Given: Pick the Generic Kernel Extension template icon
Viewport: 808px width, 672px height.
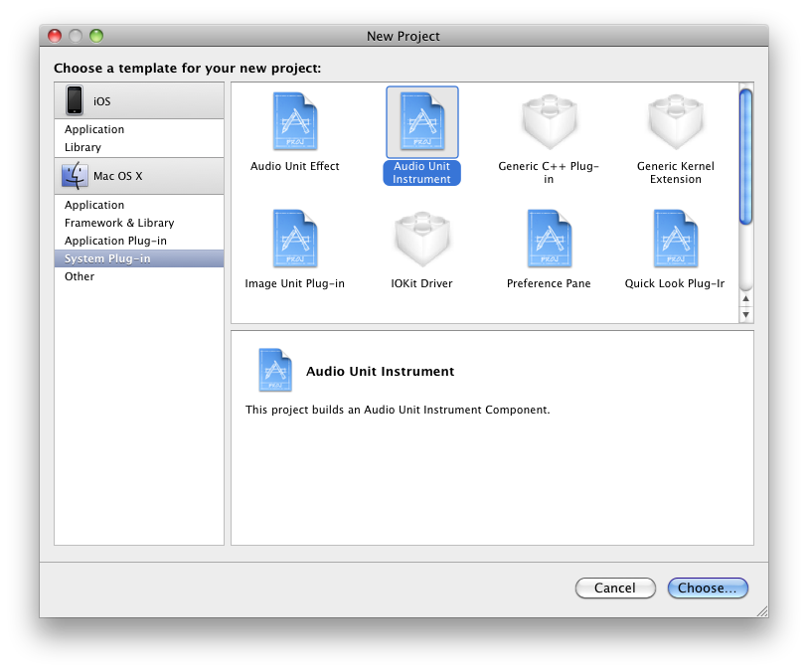Looking at the screenshot, I should (676, 121).
